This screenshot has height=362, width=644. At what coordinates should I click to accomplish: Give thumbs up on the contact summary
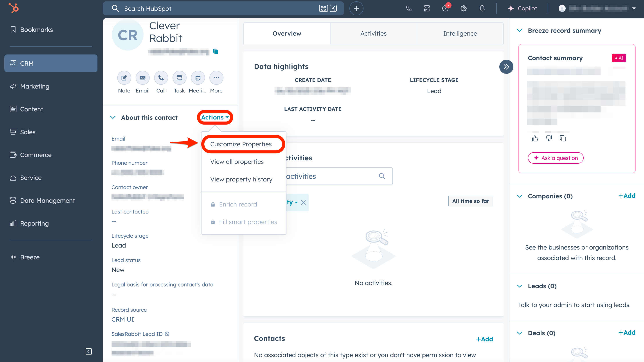(535, 138)
